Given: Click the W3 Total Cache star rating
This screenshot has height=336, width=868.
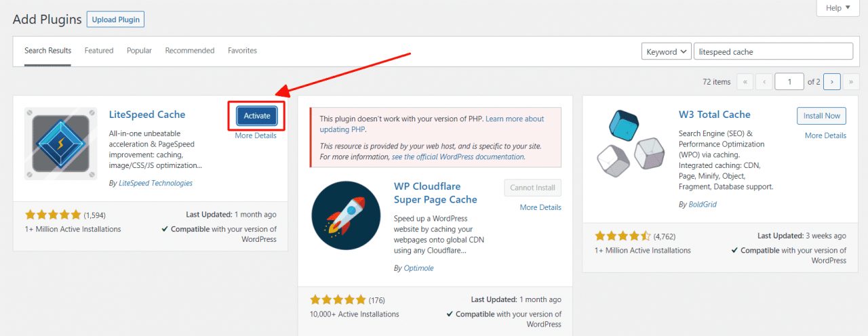Looking at the screenshot, I should tap(623, 236).
